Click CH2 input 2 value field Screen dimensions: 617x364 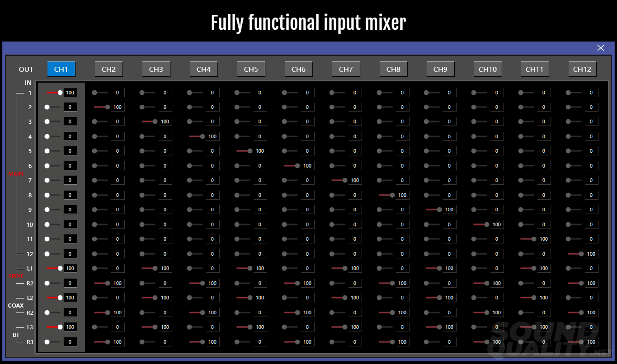pos(118,107)
